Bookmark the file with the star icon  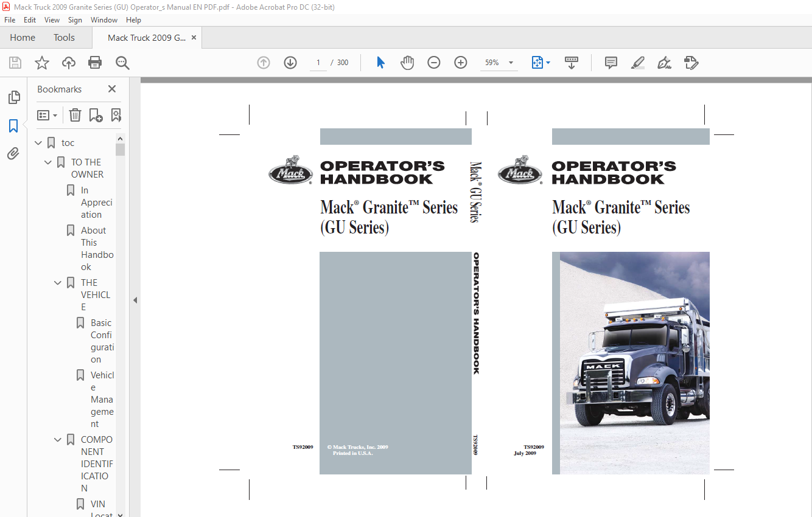tap(42, 63)
